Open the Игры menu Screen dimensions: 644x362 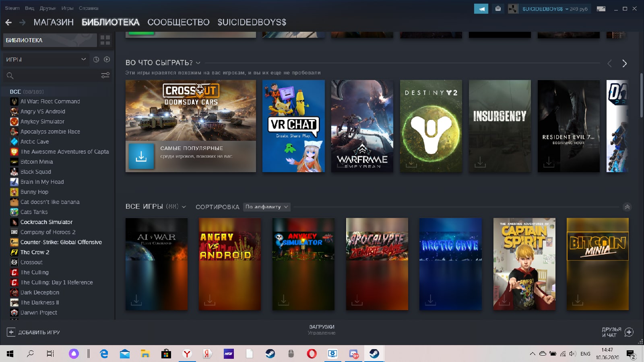(x=67, y=8)
